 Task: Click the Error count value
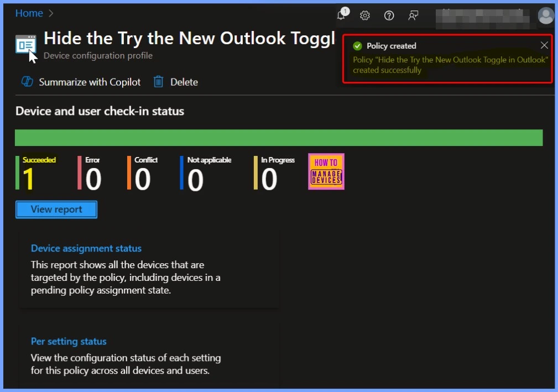93,179
